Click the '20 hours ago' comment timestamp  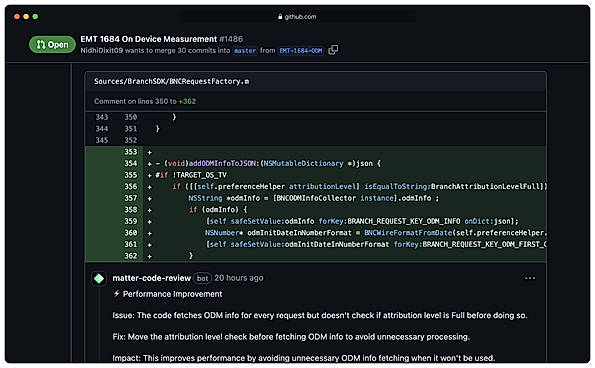(x=239, y=278)
